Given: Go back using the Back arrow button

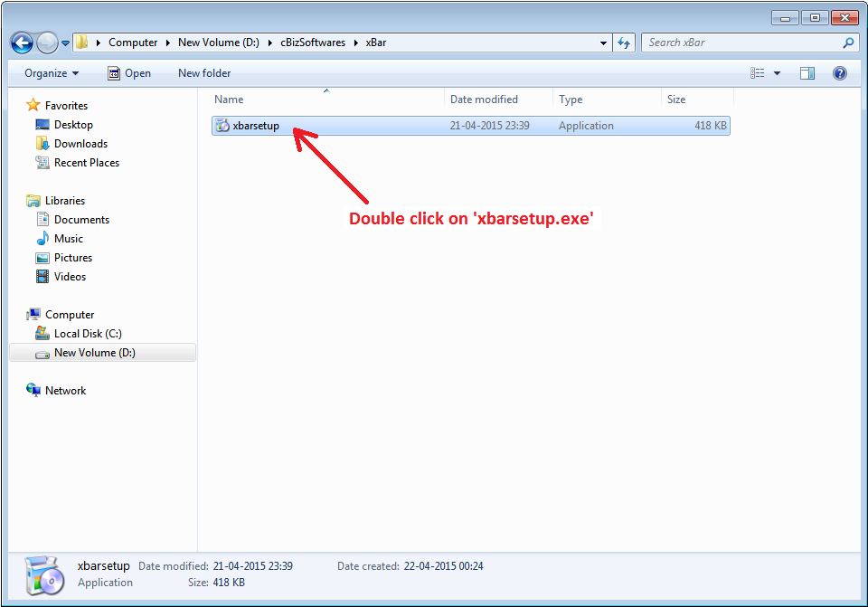Looking at the screenshot, I should [x=22, y=43].
